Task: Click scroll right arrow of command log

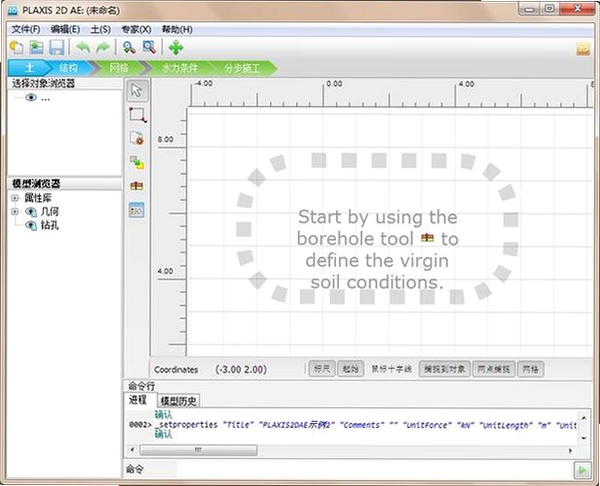Action: click(x=570, y=450)
